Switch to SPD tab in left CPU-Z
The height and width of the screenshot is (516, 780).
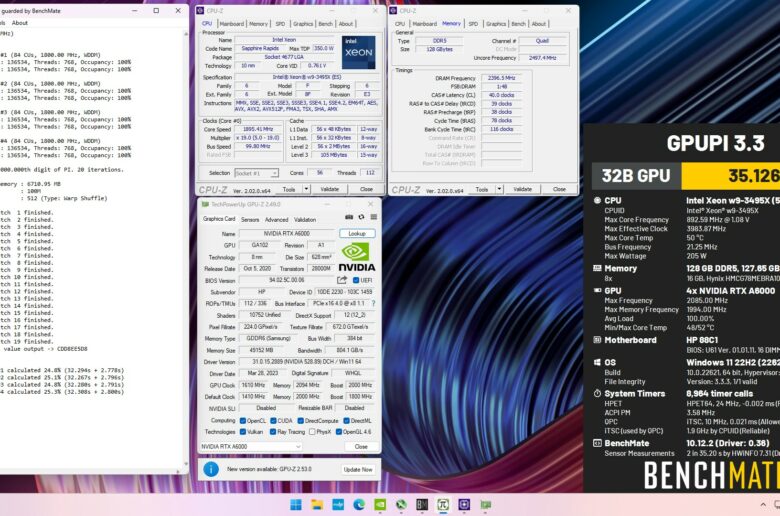point(281,24)
